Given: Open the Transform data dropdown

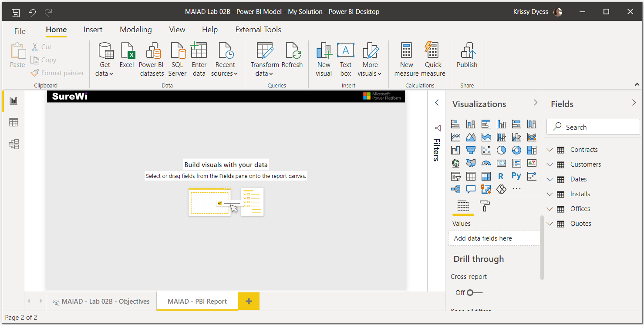Looking at the screenshot, I should point(264,60).
